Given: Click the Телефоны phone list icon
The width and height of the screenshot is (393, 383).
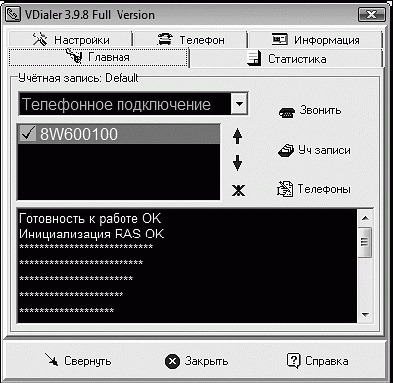Looking at the screenshot, I should [x=285, y=189].
